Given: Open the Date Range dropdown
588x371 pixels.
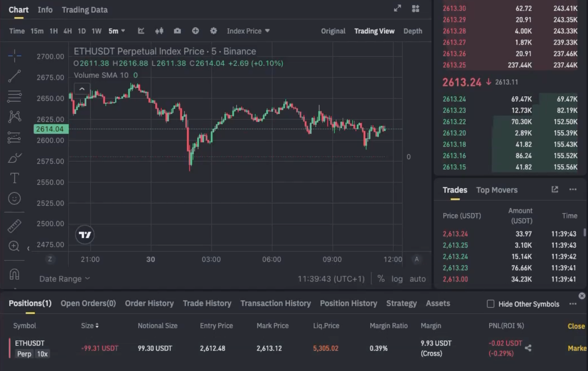Looking at the screenshot, I should tap(64, 279).
